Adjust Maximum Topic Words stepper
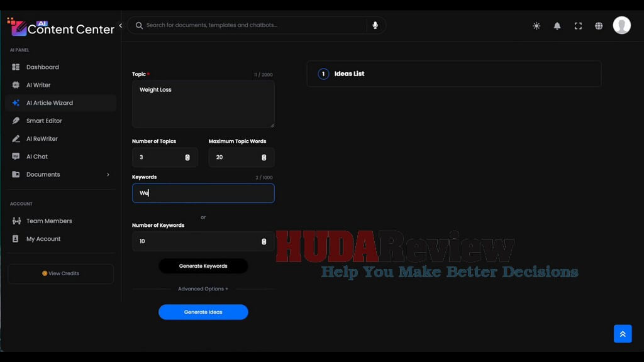Image resolution: width=644 pixels, height=362 pixels. tap(264, 158)
